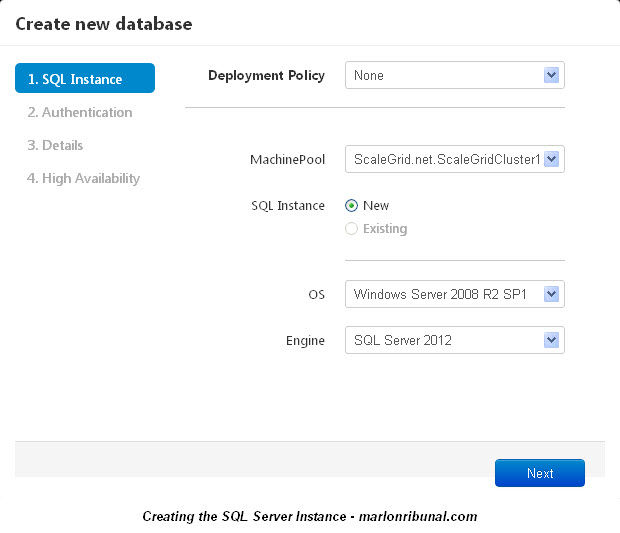Click the 'Create new database' dialog title
This screenshot has width=620, height=533.
pos(104,23)
